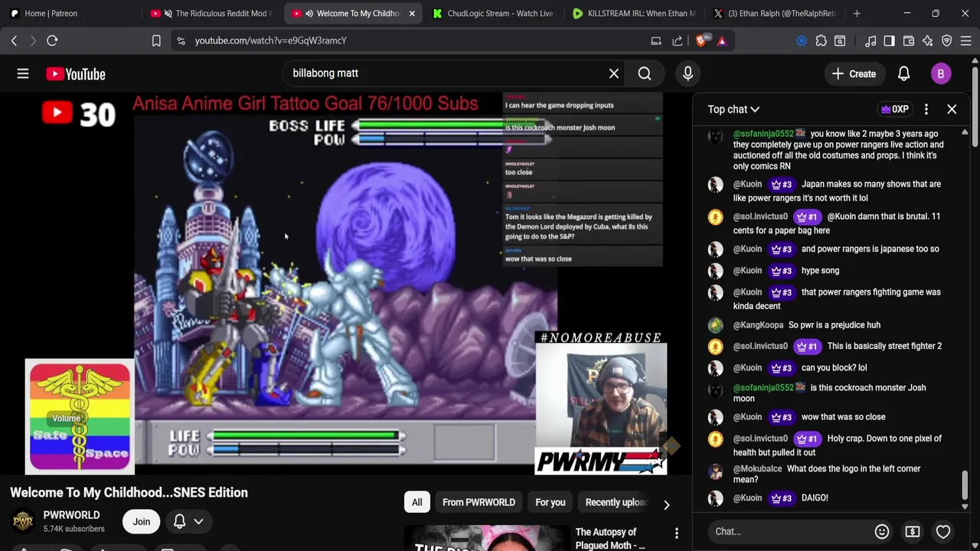Screen dimensions: 980x551
Task: Open site settings icon beside URL
Action: pos(181,41)
